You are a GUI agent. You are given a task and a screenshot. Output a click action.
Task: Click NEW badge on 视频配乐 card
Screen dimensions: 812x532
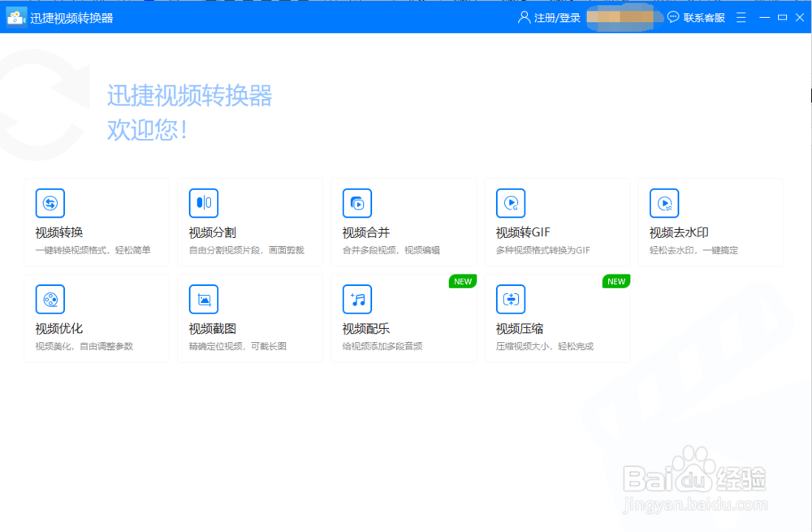pos(463,281)
